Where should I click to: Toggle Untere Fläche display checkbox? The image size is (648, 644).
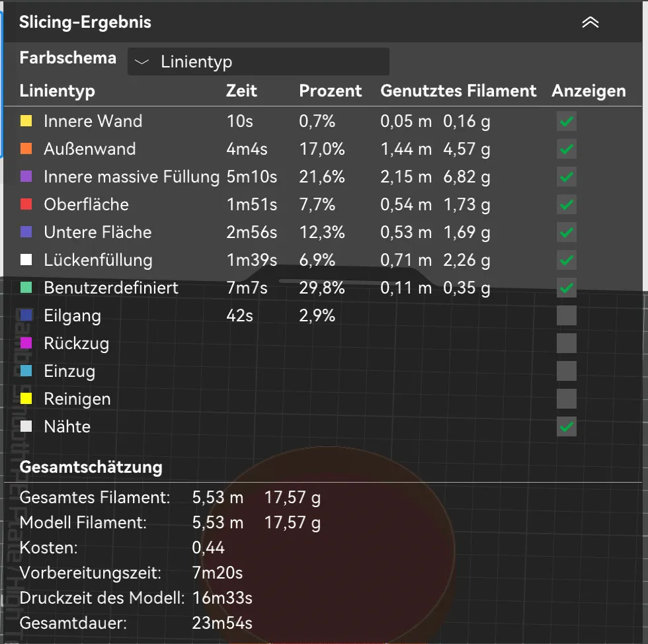(x=566, y=232)
